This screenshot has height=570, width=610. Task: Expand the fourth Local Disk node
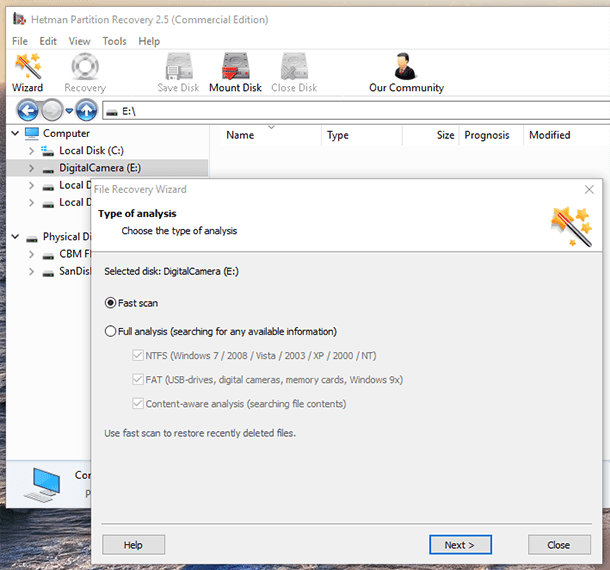[32, 203]
